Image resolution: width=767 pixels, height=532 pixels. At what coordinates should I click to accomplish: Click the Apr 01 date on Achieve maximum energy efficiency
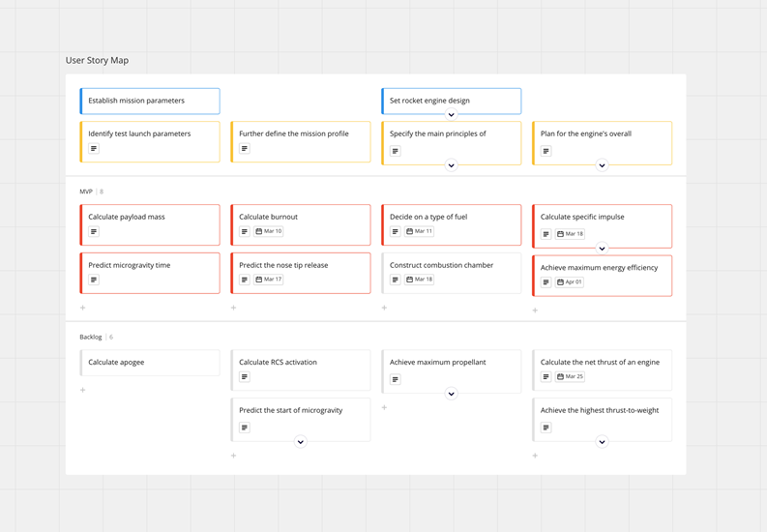click(570, 282)
